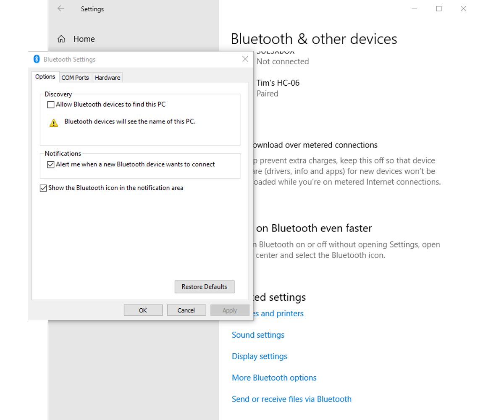The height and width of the screenshot is (420, 504).
Task: Click the disabled Apply button
Action: (x=230, y=310)
